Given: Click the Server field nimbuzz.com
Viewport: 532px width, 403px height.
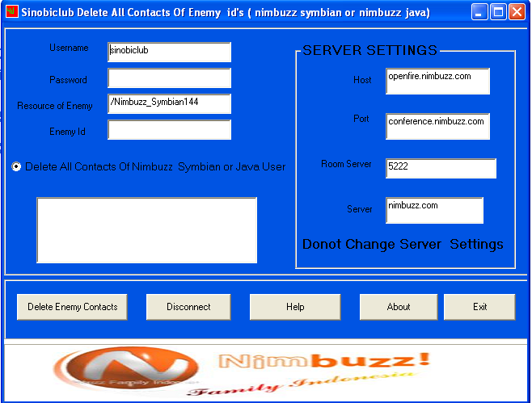Looking at the screenshot, I should click(434, 210).
